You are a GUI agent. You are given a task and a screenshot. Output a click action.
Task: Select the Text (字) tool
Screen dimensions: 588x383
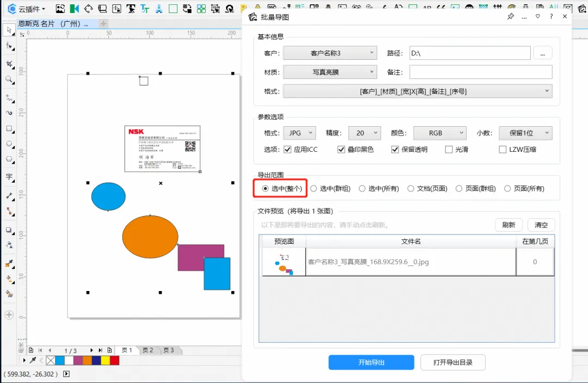click(9, 177)
